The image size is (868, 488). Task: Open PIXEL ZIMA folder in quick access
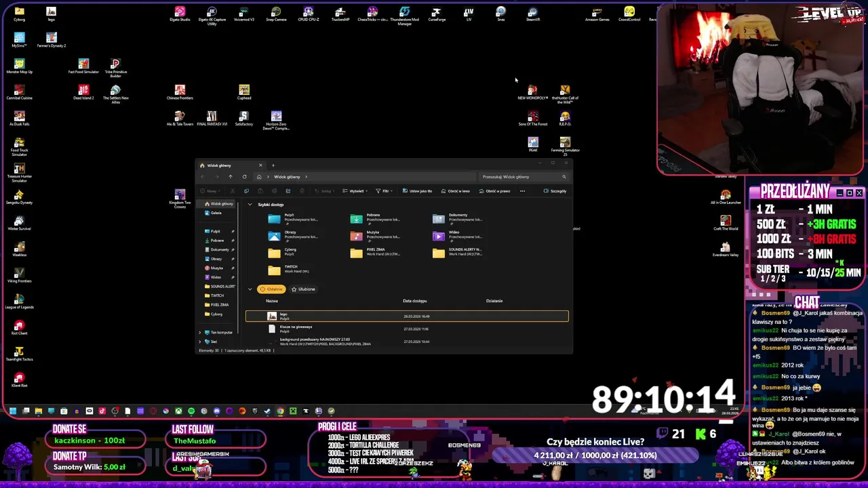(376, 252)
